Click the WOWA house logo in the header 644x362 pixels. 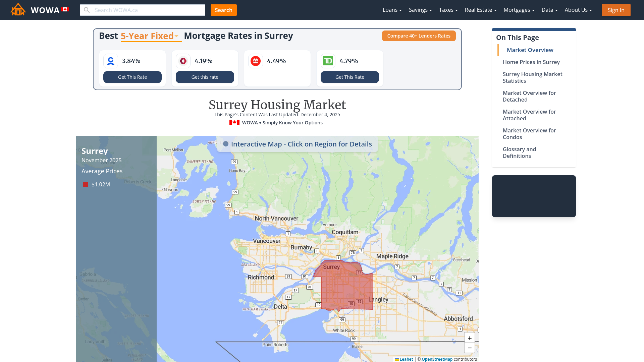coord(18,10)
